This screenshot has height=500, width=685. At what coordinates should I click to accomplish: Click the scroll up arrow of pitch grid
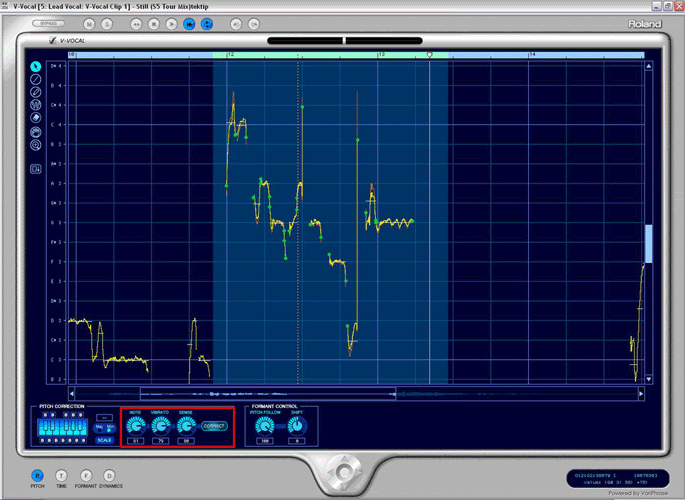649,66
